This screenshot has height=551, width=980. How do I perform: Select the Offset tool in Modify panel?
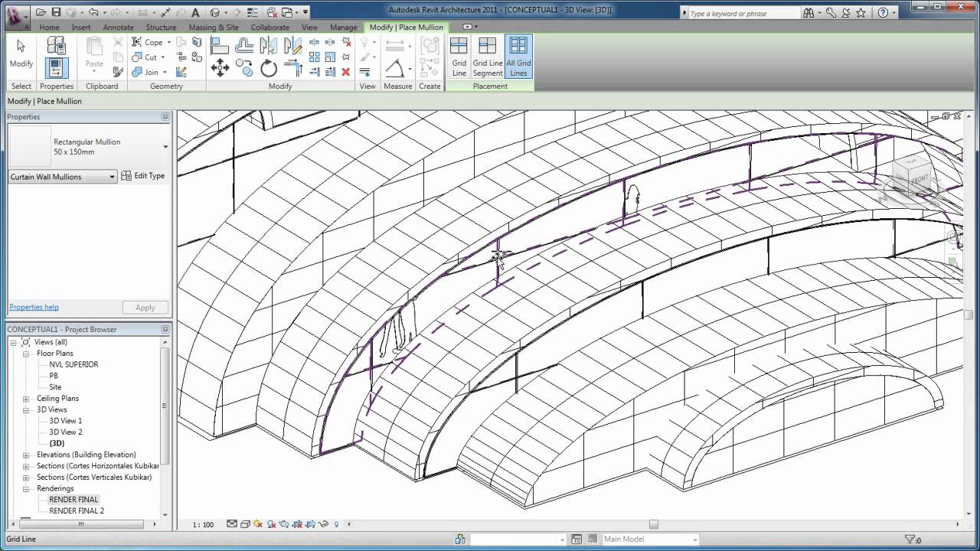point(244,45)
